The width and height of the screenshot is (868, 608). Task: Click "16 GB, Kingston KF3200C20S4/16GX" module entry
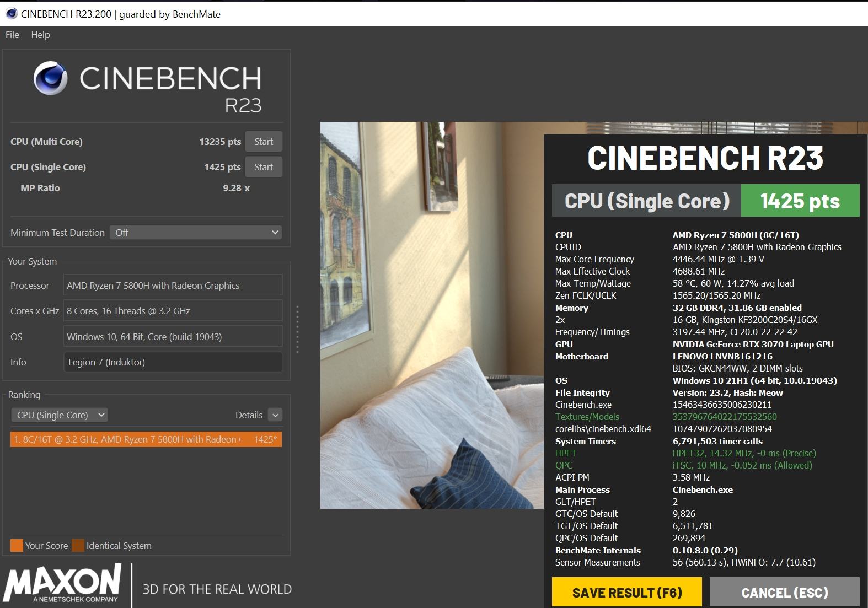[x=745, y=320]
